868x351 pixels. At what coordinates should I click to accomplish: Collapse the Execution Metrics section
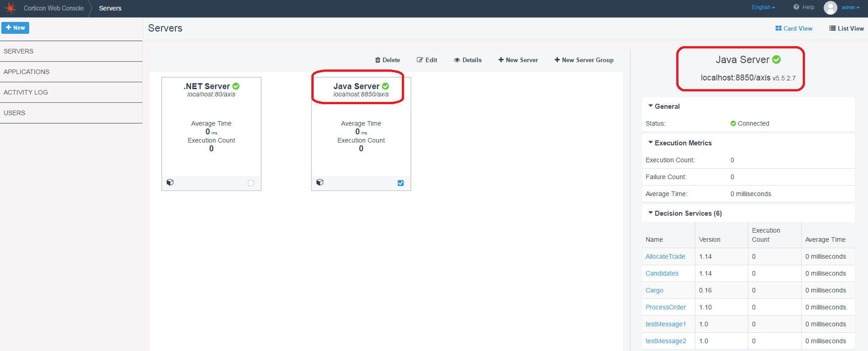[x=680, y=143]
